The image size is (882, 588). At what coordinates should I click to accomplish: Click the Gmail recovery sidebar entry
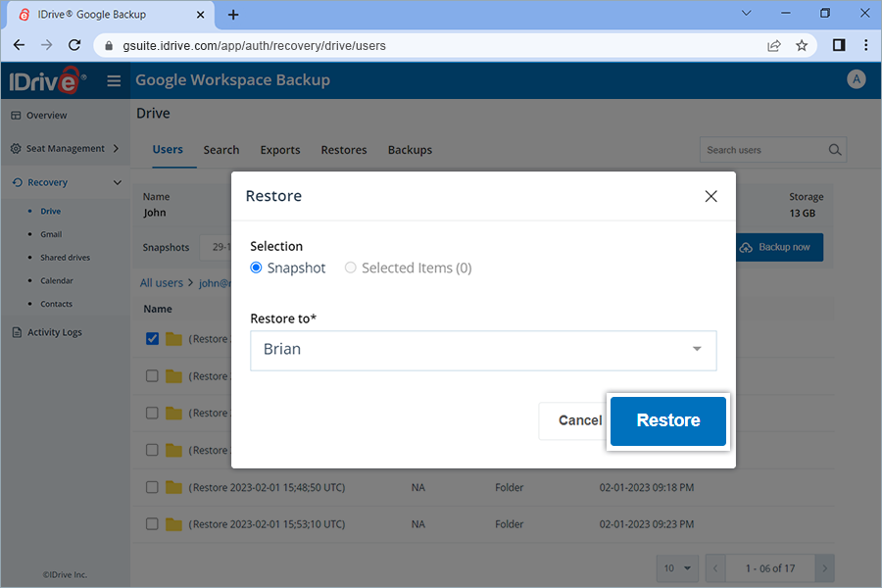tap(49, 233)
